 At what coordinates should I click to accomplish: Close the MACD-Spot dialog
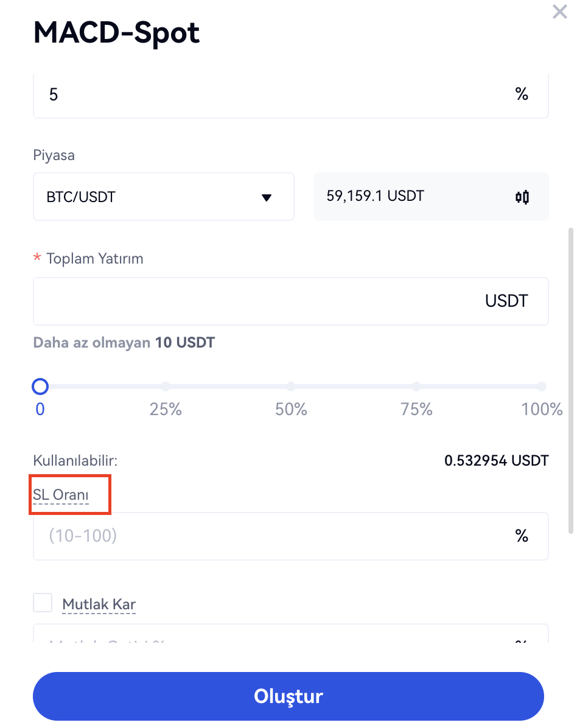point(559,12)
